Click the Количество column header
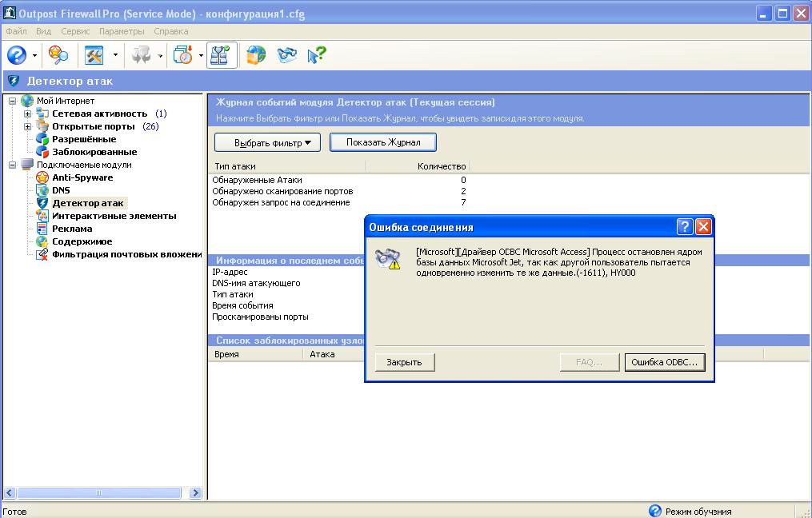This screenshot has height=518, width=812. (x=418, y=166)
